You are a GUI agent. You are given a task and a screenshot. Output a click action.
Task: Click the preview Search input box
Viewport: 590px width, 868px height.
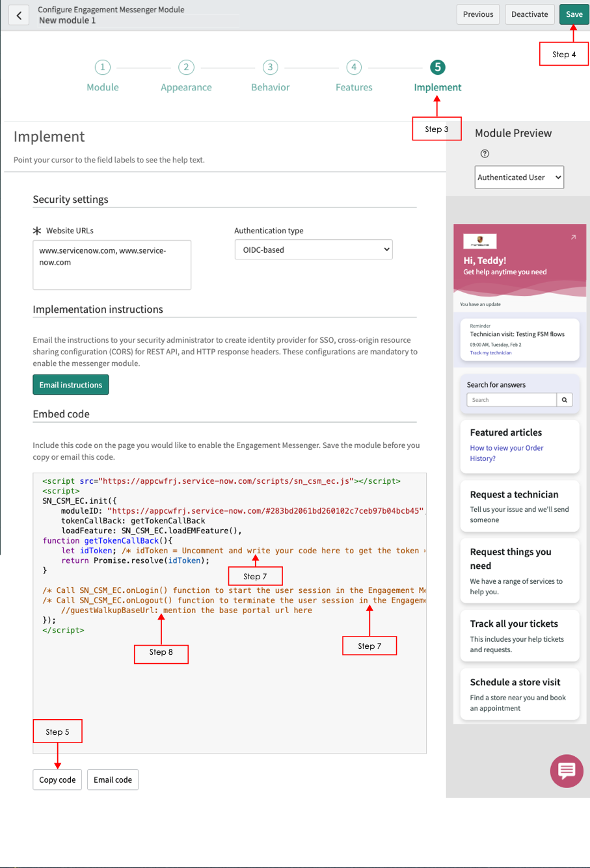(x=511, y=400)
